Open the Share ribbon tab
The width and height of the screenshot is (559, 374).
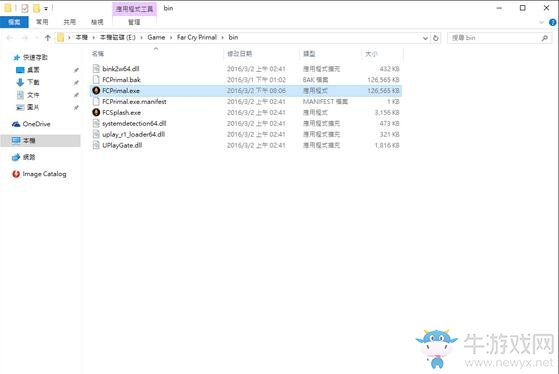pyautogui.click(x=70, y=22)
